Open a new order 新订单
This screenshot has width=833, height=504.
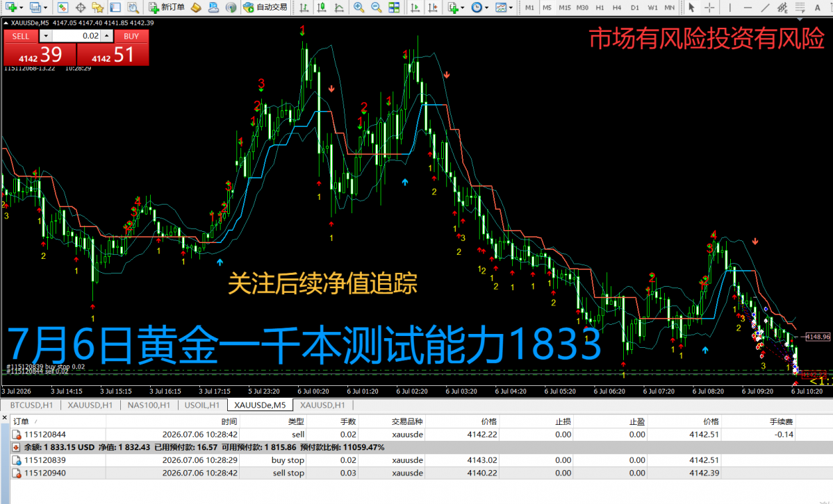[166, 8]
